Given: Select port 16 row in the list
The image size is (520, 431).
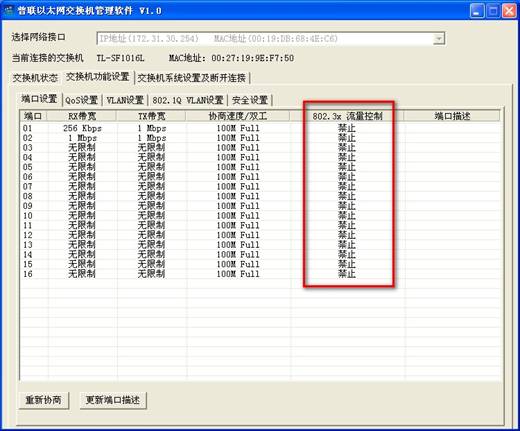Looking at the screenshot, I should [260, 274].
